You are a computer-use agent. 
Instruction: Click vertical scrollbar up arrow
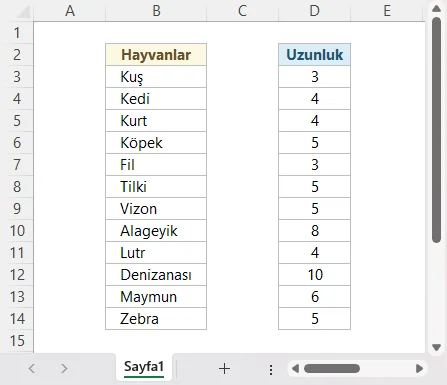[x=436, y=9]
